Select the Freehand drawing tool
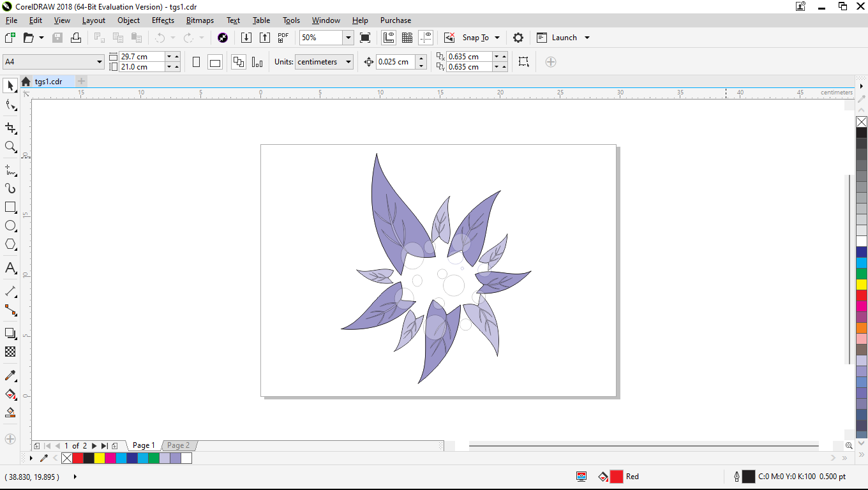The height and width of the screenshot is (490, 868). 10,170
